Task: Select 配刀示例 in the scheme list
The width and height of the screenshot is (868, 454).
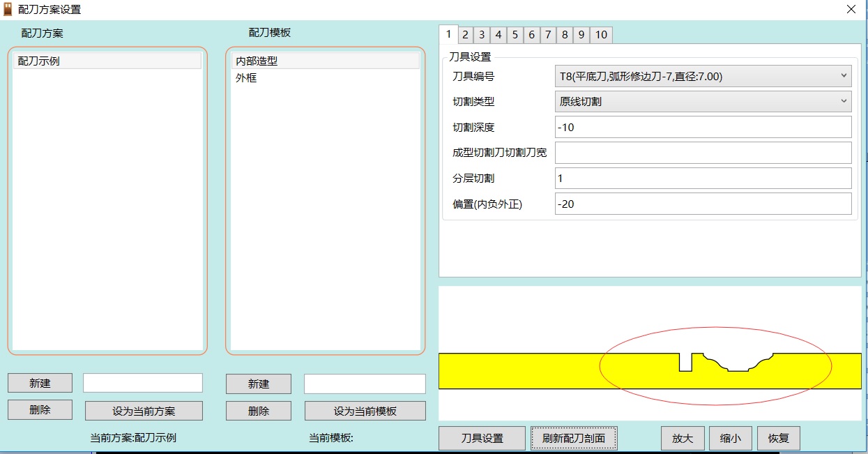Action: (107, 61)
